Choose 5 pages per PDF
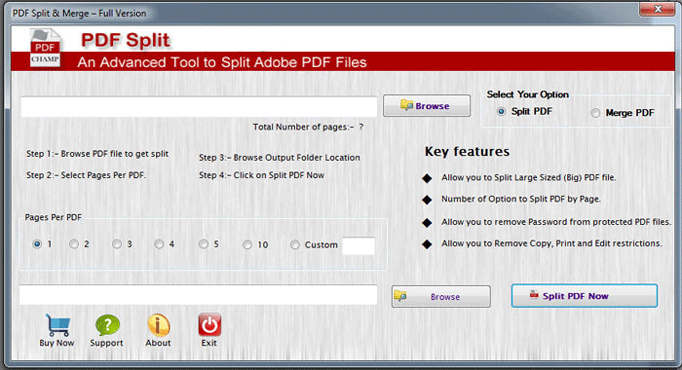The image size is (682, 370). [x=203, y=244]
